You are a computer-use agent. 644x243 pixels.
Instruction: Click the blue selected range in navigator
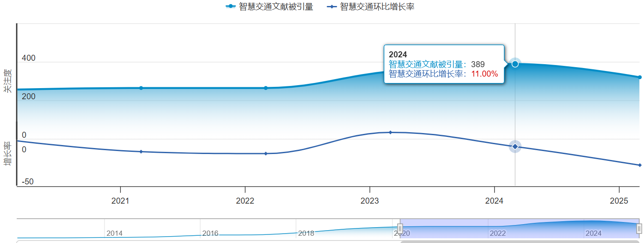coord(519,229)
